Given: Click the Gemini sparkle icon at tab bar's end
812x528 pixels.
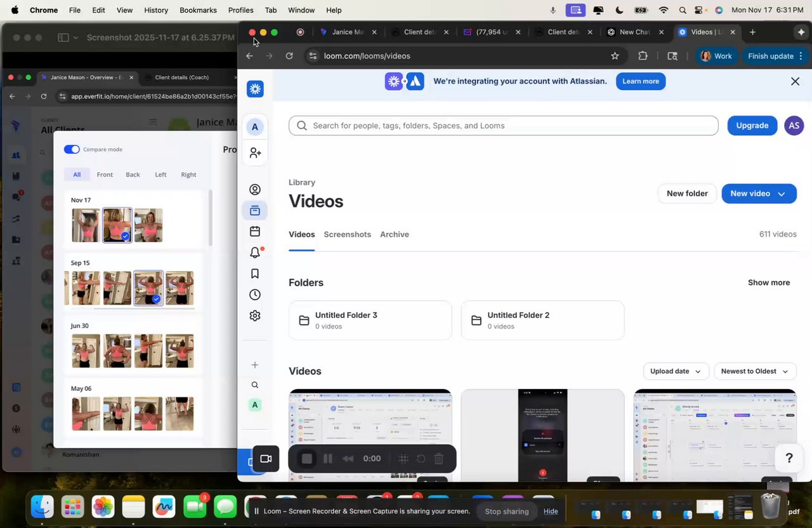Looking at the screenshot, I should (801, 32).
